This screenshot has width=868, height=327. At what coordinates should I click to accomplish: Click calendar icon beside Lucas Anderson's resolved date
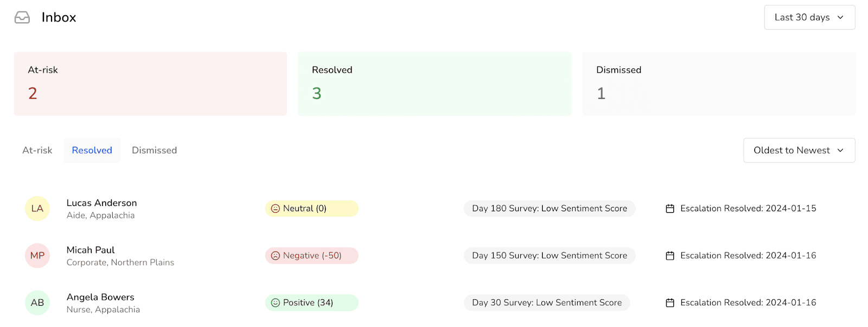(x=670, y=209)
